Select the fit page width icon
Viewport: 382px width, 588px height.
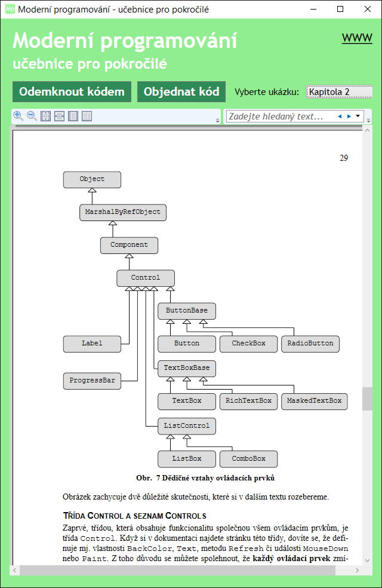(x=59, y=116)
